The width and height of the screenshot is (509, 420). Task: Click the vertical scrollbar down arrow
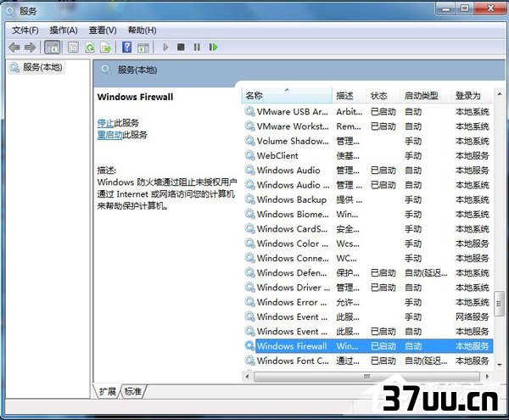500,365
